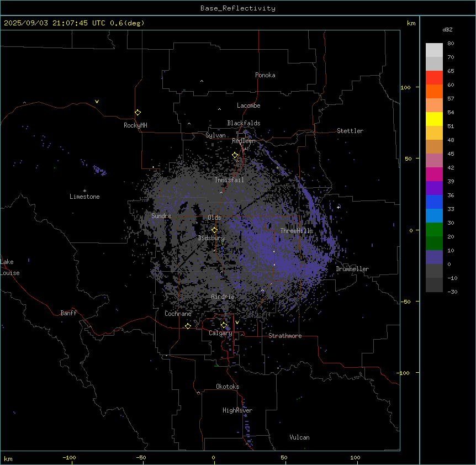Click the purple 10 dBZ color swatch
This screenshot has height=465, width=476.
coord(434,257)
